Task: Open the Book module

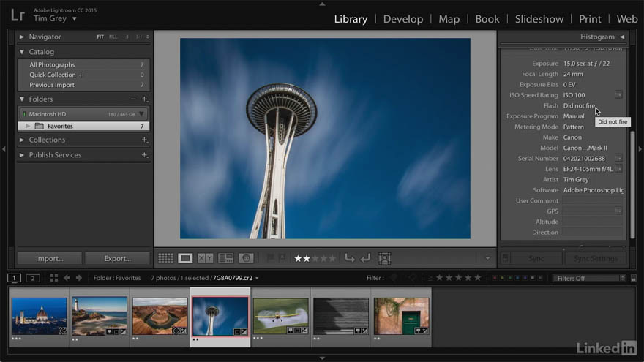Action: tap(487, 19)
